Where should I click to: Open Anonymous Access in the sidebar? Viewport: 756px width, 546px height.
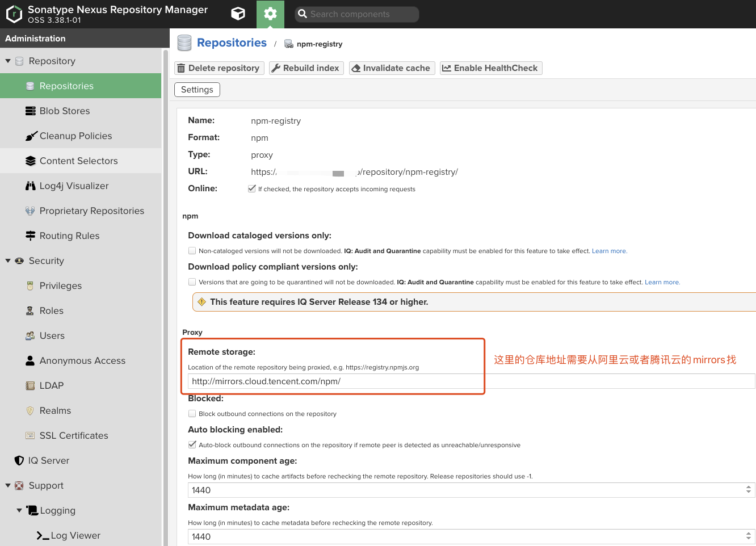point(81,360)
